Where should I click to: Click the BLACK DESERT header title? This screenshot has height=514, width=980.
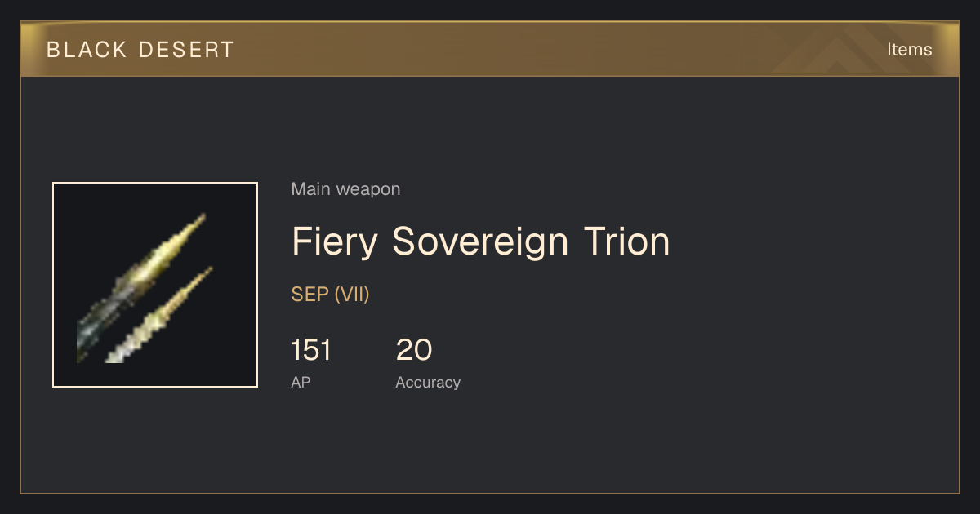coord(140,50)
